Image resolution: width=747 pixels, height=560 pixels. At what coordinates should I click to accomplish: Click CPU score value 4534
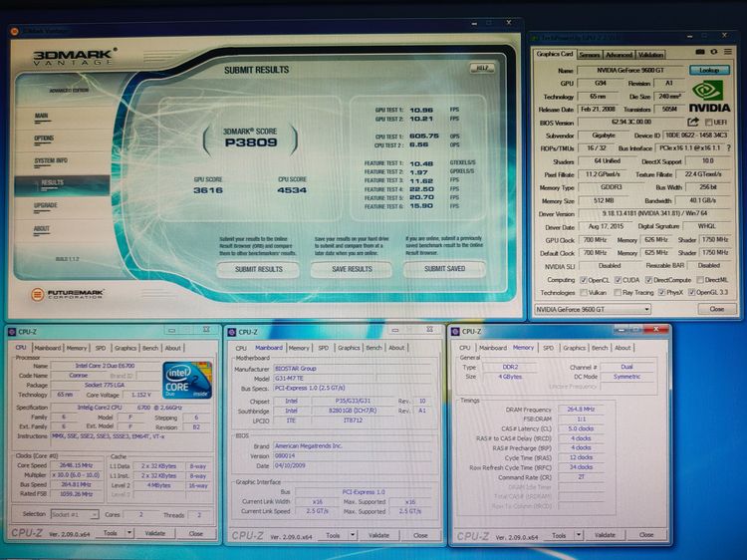(x=292, y=190)
